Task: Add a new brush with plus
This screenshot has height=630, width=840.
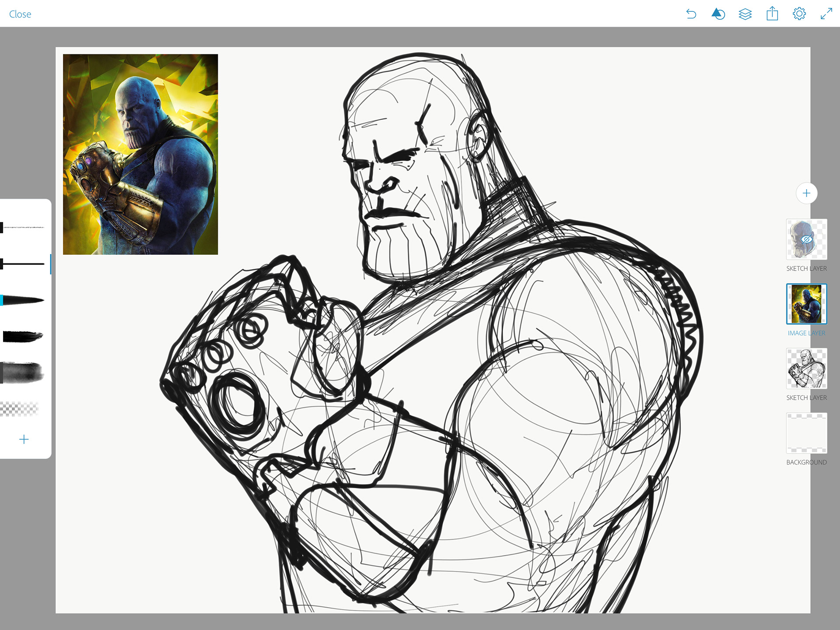Action: tap(24, 439)
